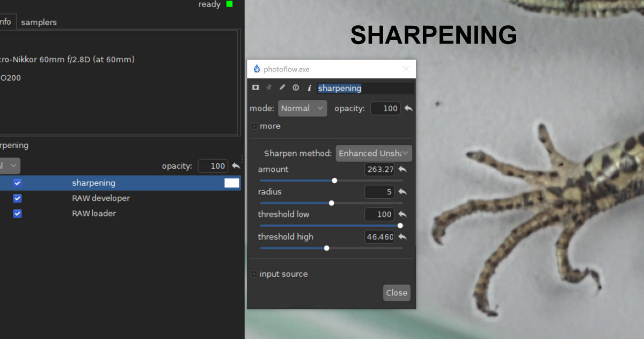Switch to the samplers tab
This screenshot has height=339, width=644.
click(39, 22)
